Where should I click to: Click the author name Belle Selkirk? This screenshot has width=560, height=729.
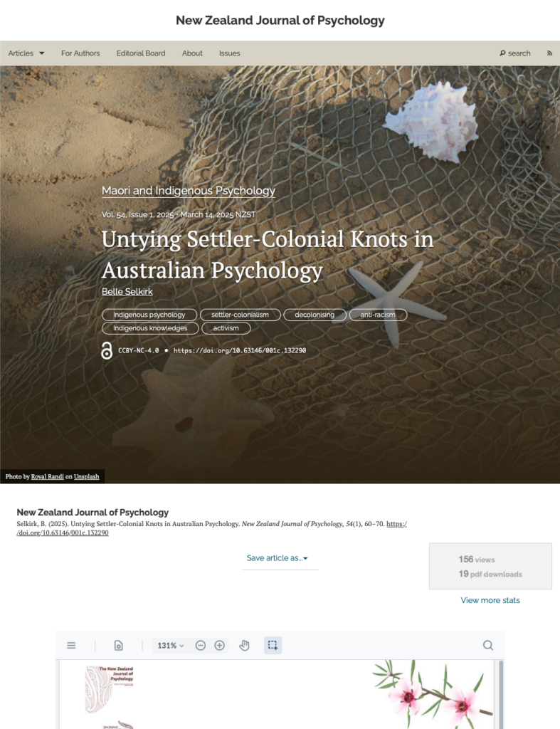[x=127, y=291]
